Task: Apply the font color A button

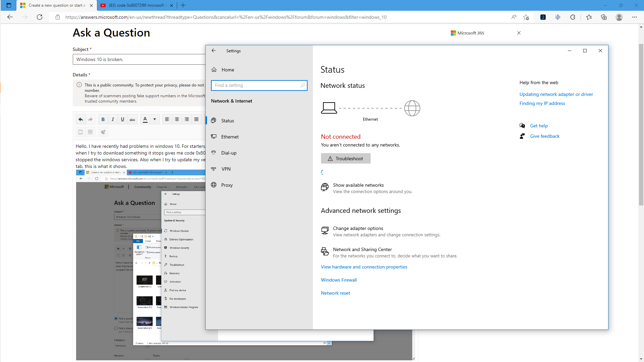Action: click(145, 119)
